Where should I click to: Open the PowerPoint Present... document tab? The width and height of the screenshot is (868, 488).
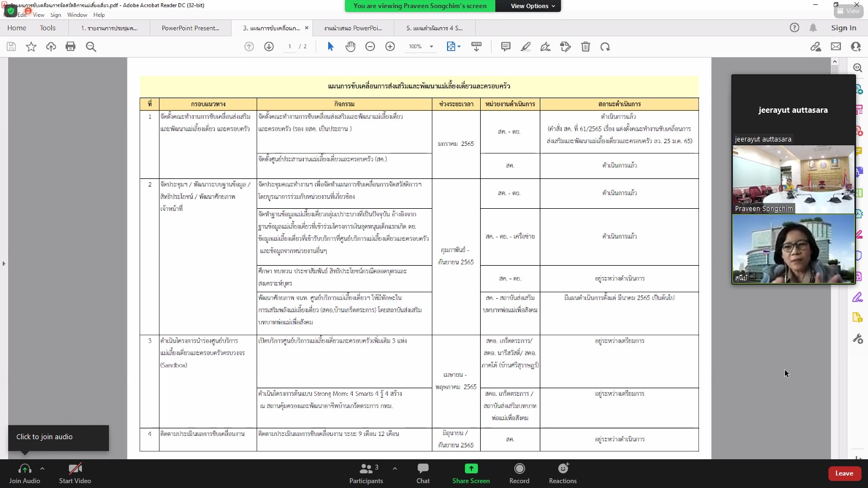coord(190,28)
